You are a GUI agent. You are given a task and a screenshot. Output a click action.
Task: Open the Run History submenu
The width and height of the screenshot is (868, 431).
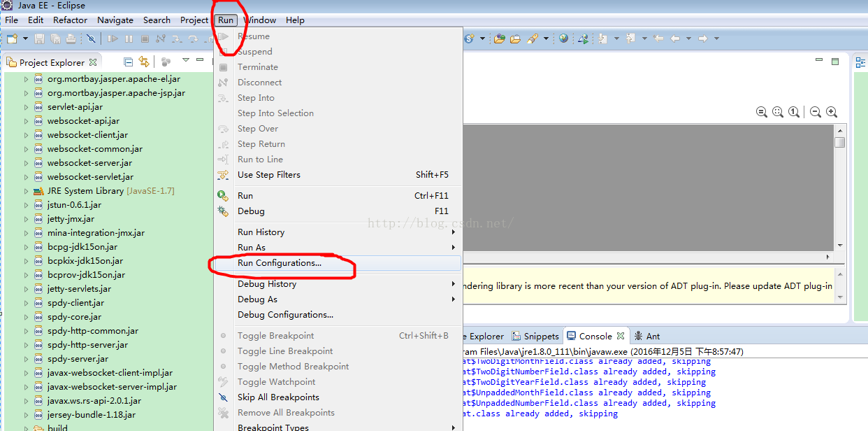(338, 232)
